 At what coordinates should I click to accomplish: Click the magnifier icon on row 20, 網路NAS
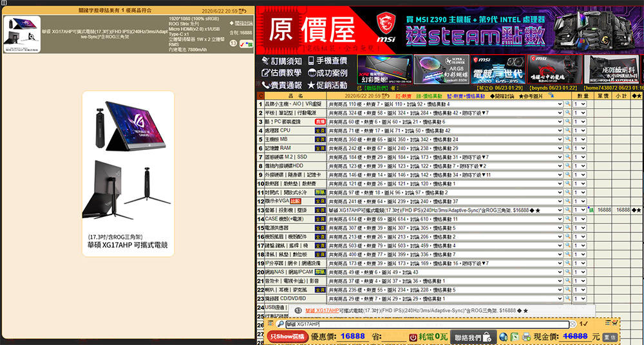pyautogui.click(x=567, y=272)
